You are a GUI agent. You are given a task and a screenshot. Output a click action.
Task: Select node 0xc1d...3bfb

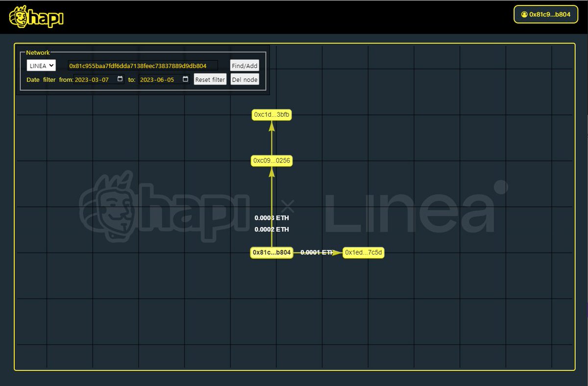pos(272,115)
